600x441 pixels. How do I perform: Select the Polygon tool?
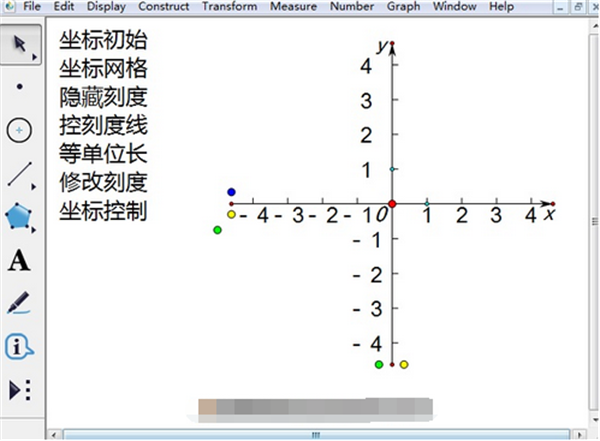tap(19, 216)
